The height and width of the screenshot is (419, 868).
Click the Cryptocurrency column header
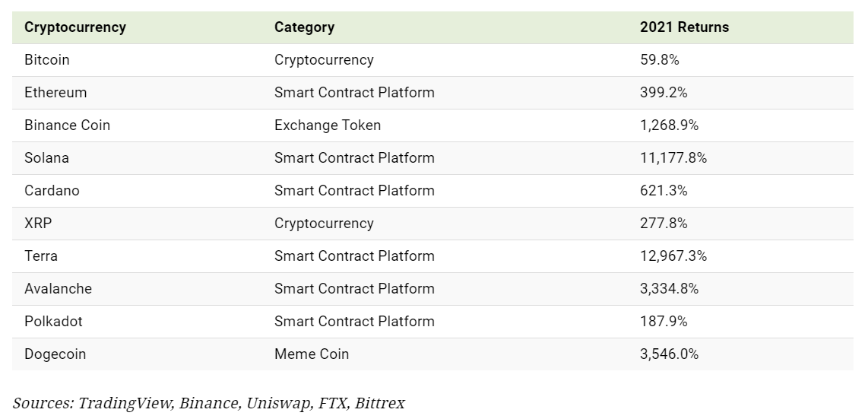(x=75, y=27)
